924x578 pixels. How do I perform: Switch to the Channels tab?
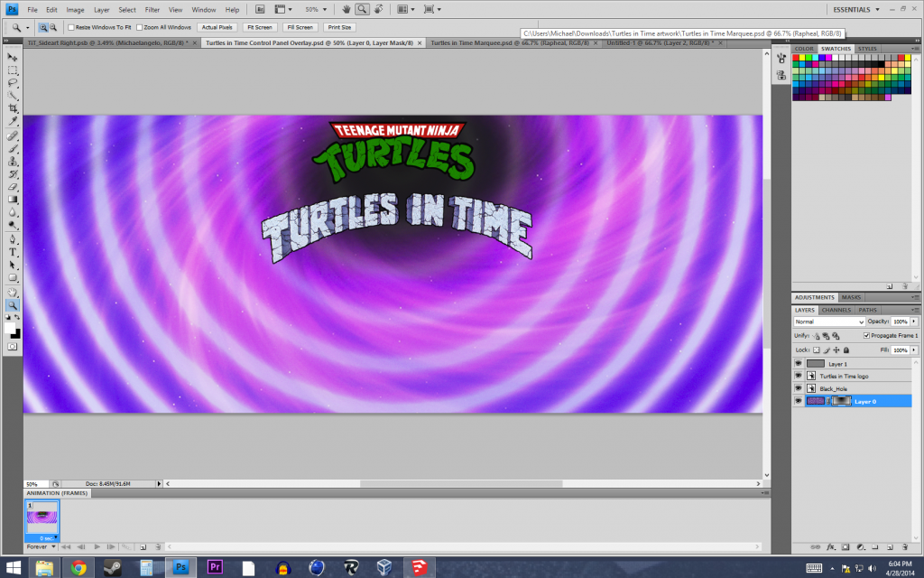point(836,310)
